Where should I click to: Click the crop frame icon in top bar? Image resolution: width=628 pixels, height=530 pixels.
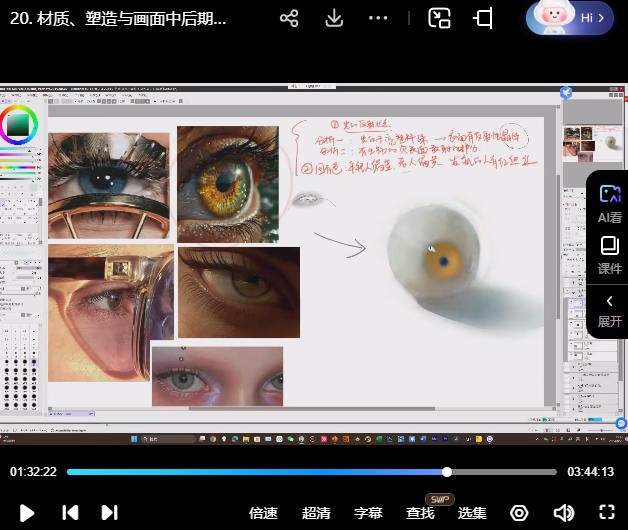[484, 19]
